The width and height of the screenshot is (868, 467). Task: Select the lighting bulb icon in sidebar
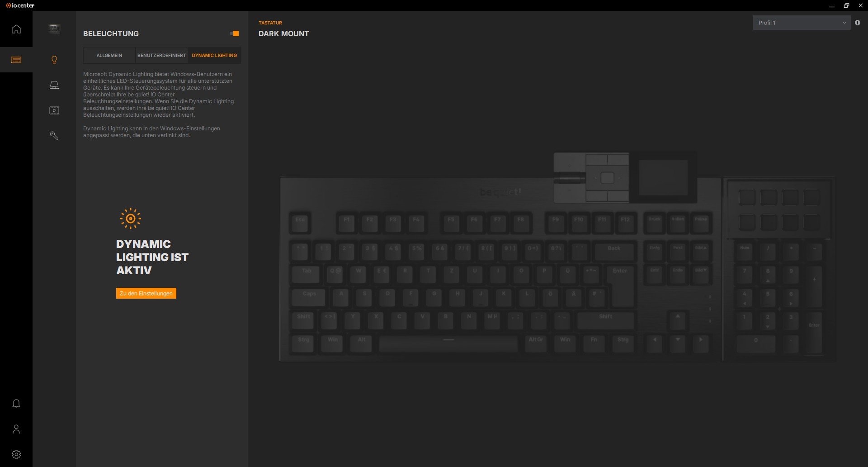pyautogui.click(x=54, y=59)
